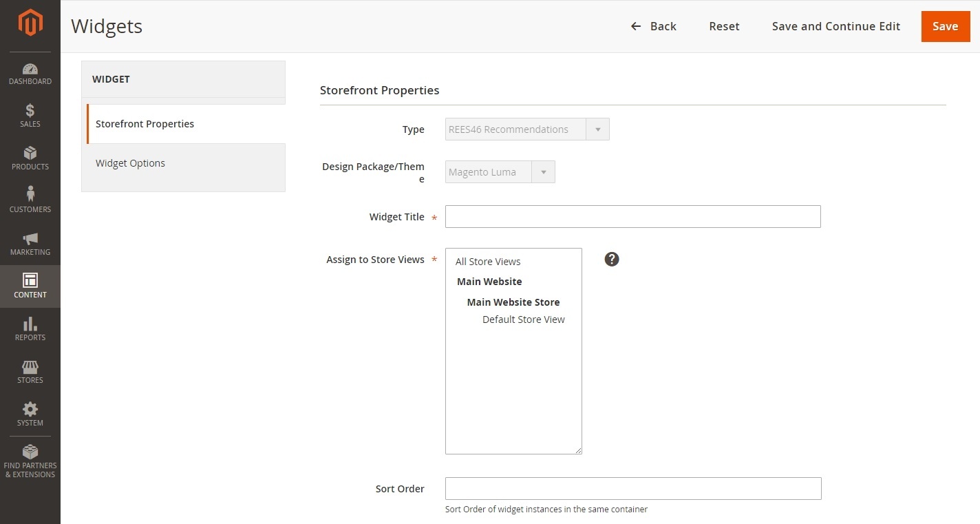980x524 pixels.
Task: Click Save and Continue Edit
Action: [835, 26]
